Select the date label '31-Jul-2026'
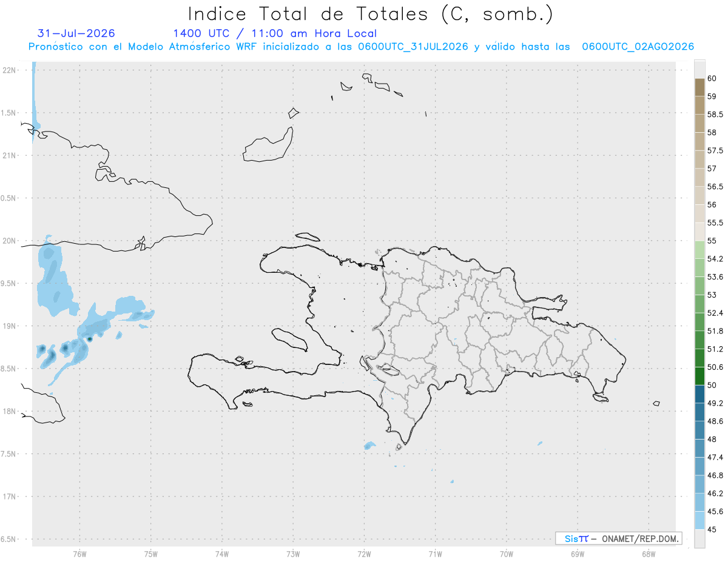 tap(76, 33)
